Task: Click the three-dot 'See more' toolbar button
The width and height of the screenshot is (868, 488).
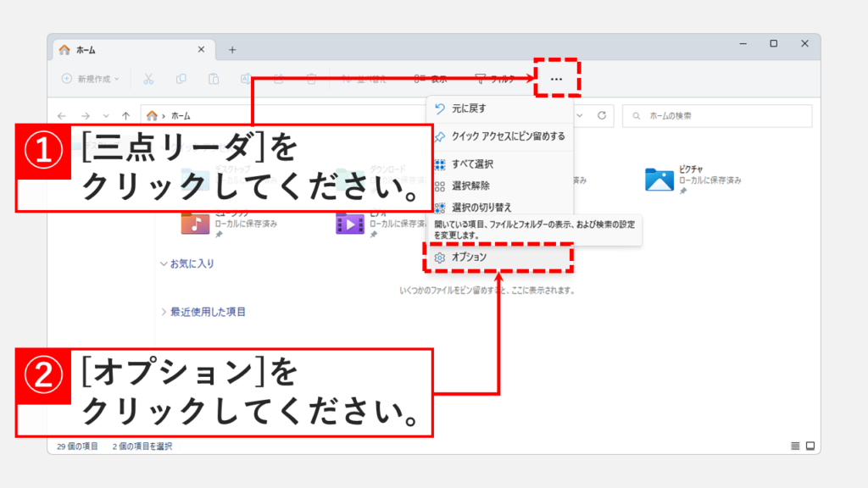Action: pos(556,79)
